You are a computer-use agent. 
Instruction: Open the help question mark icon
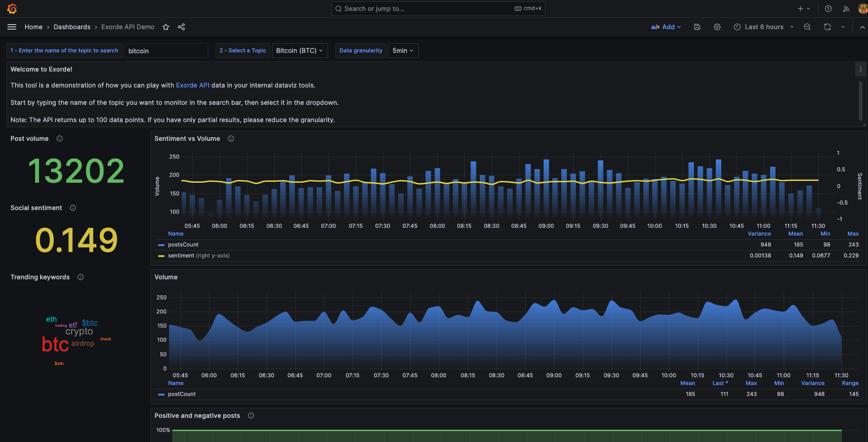[828, 9]
